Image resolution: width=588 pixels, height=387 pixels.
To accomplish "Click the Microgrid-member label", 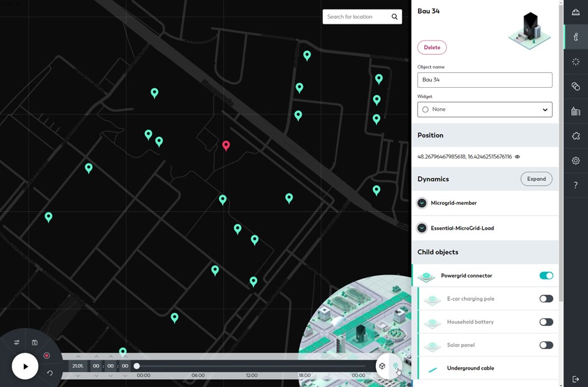I will pos(454,203).
